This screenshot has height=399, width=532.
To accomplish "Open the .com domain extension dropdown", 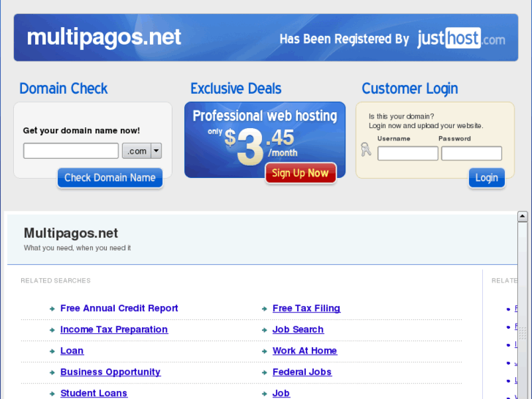I will 142,151.
